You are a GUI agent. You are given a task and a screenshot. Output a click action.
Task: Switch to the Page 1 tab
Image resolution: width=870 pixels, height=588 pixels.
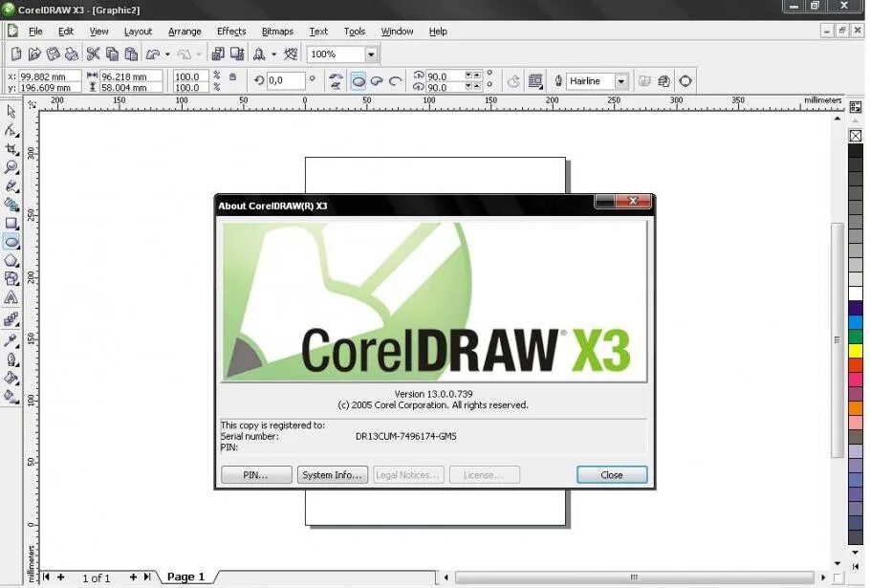point(185,577)
